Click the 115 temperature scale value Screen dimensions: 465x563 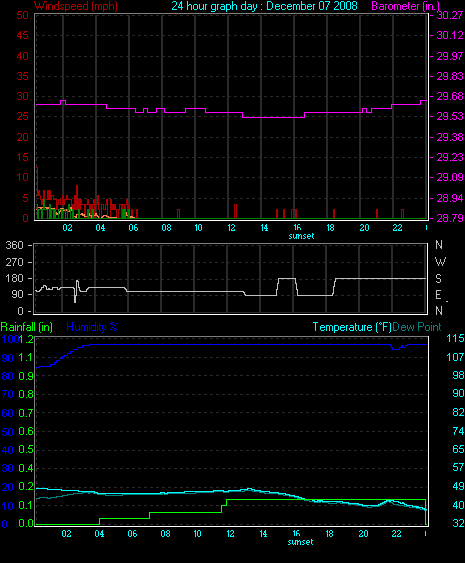coord(455,338)
